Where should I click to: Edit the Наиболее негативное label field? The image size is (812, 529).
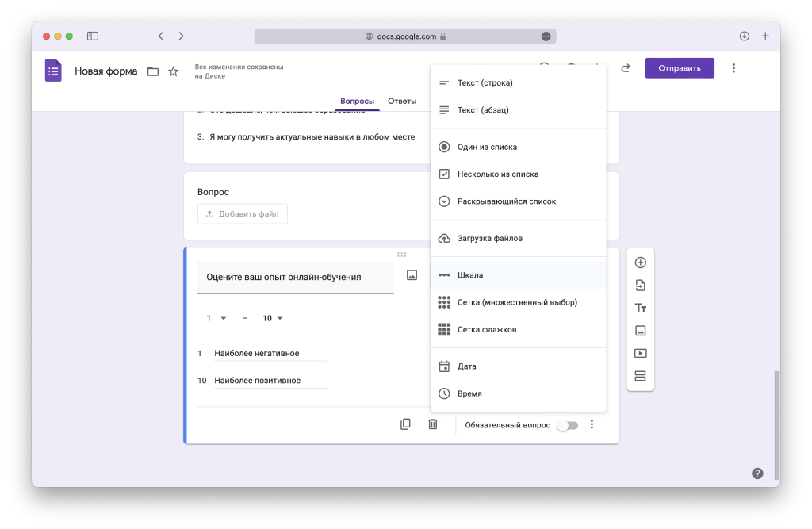270,354
